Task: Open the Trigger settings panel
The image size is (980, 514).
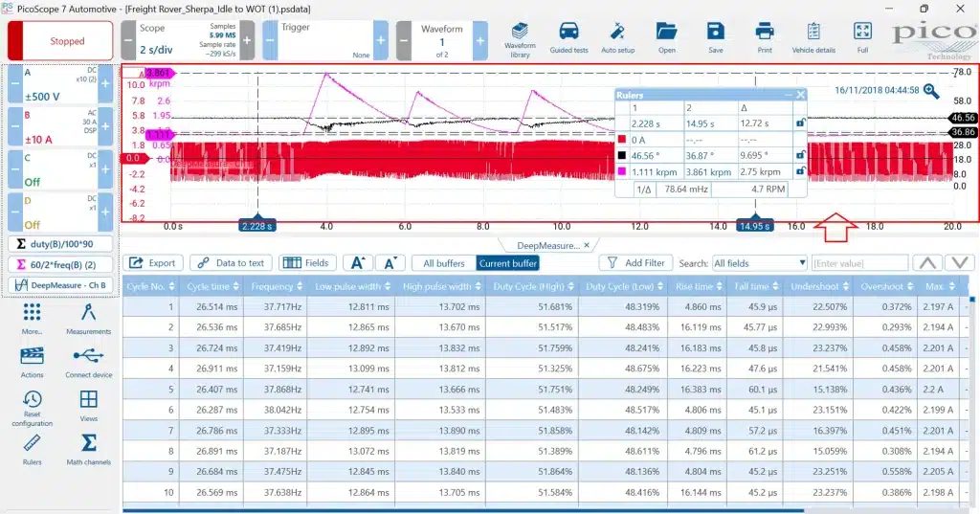Action: pos(325,40)
